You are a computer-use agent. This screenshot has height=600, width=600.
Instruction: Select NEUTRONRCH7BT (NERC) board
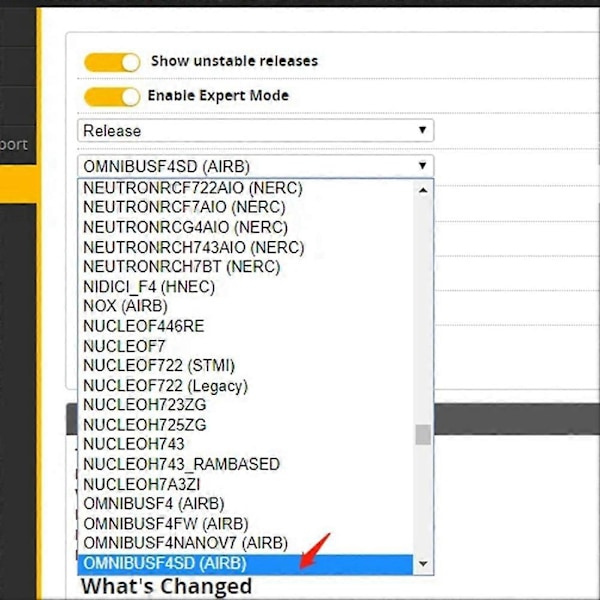coord(245,267)
